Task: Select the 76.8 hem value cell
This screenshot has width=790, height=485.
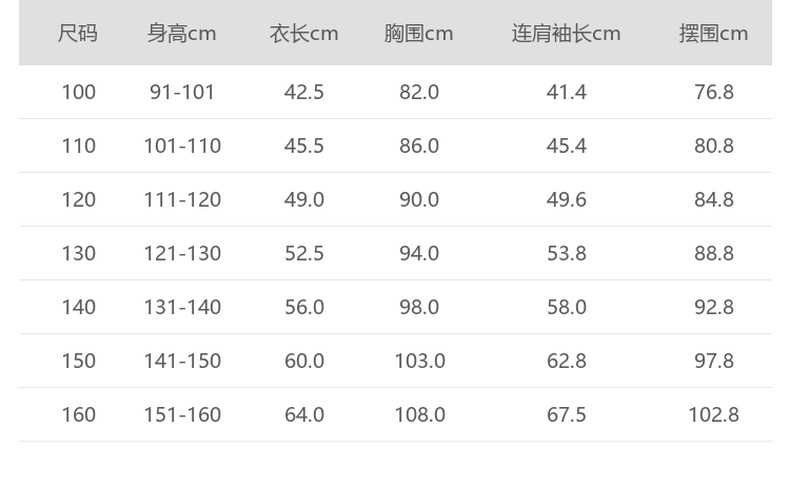Action: tap(714, 92)
